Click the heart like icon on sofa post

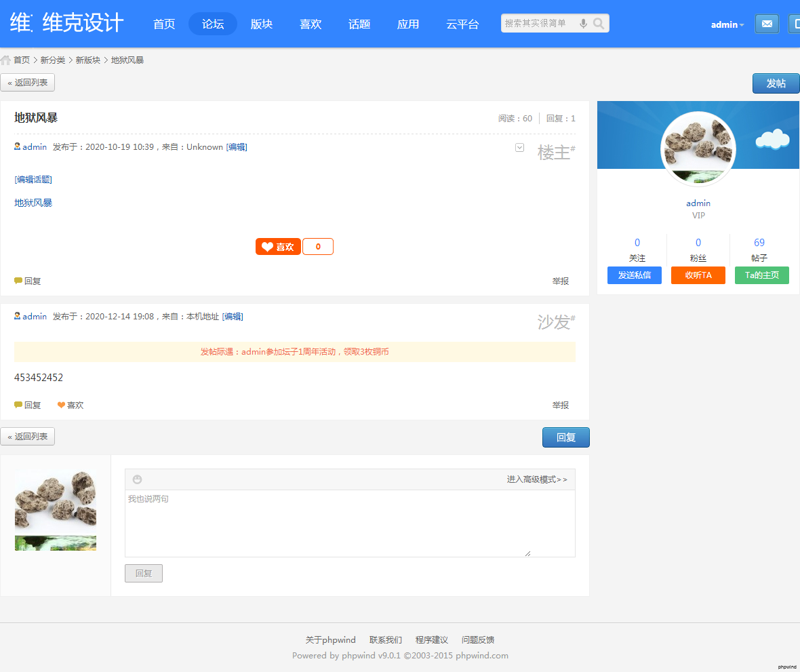pos(61,405)
